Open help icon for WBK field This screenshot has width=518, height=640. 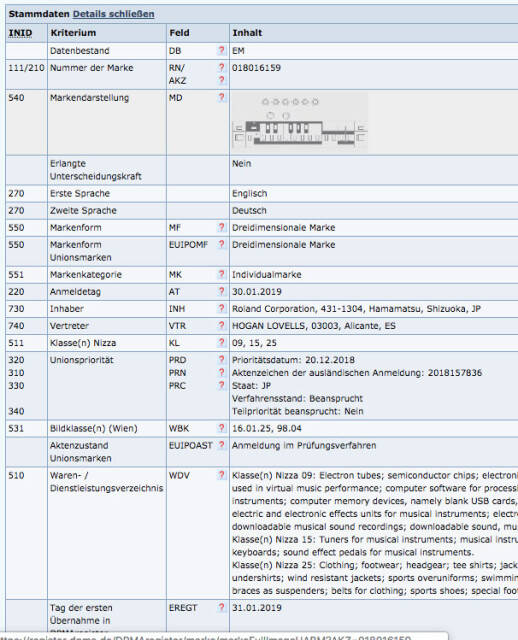coord(221,428)
